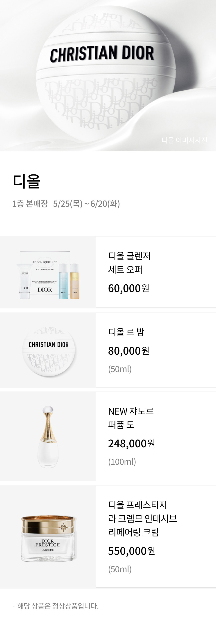Open the Dior Le Baume product image
The image size is (216, 644).
pyautogui.click(x=48, y=350)
